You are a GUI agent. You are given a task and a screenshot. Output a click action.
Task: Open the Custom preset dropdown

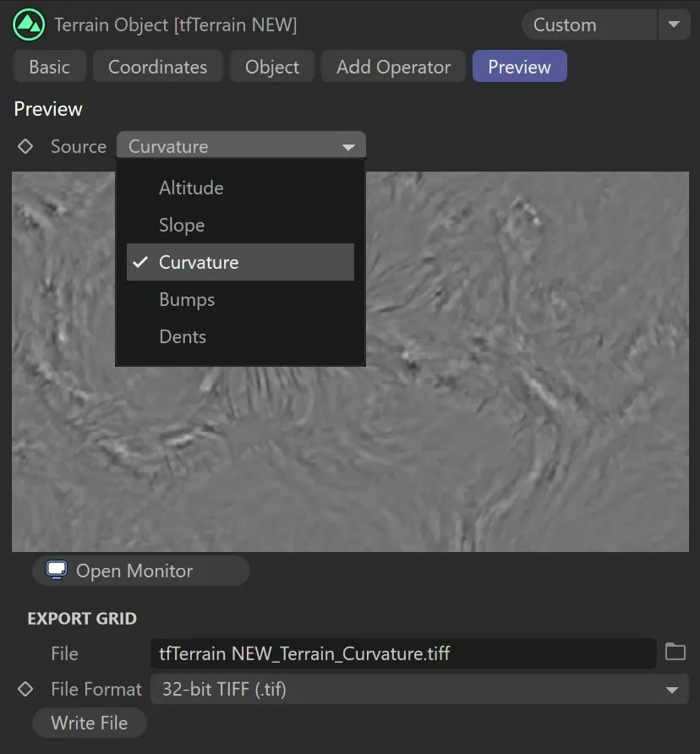(x=588, y=25)
